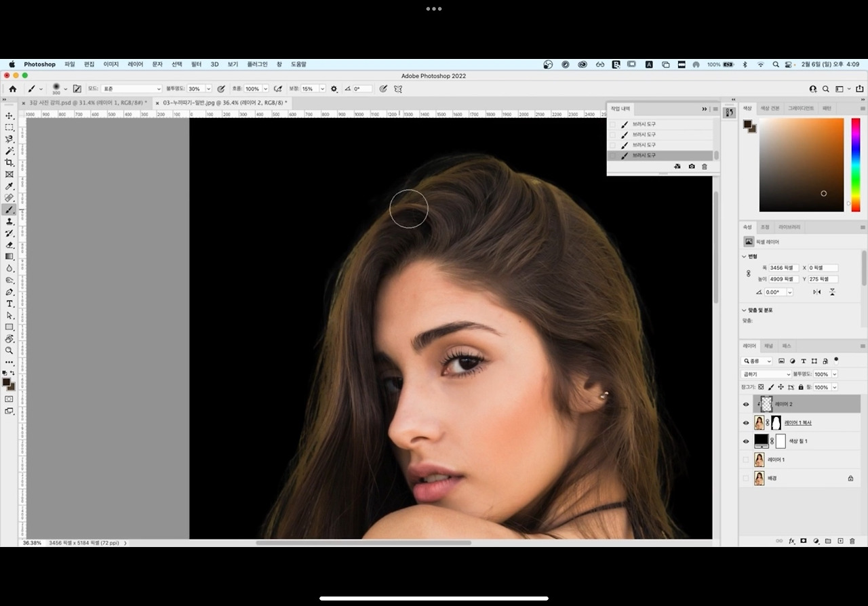Open the layer opacity 100% dropdown
This screenshot has width=868, height=606.
(834, 374)
